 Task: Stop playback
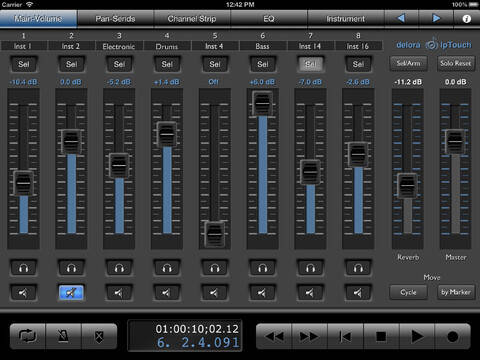[381, 336]
